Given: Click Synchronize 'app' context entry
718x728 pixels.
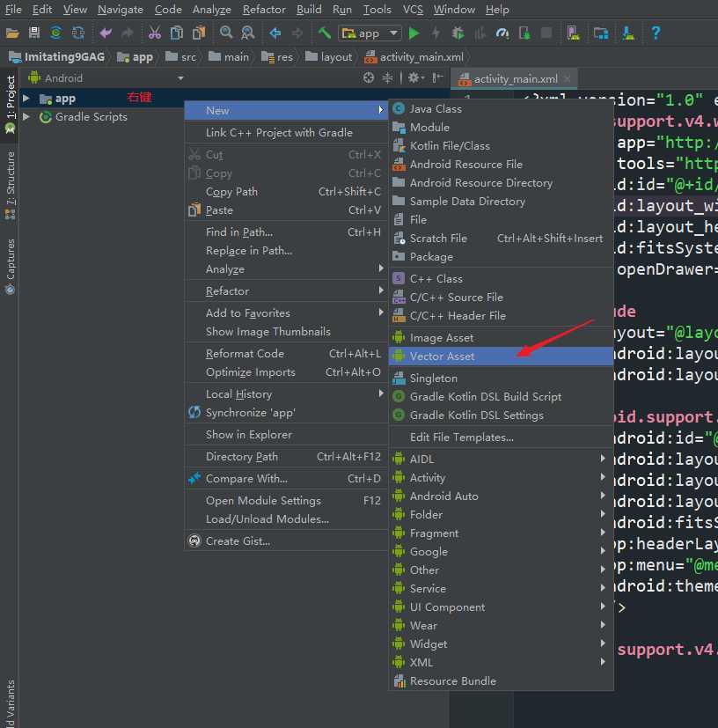Looking at the screenshot, I should (x=286, y=413).
